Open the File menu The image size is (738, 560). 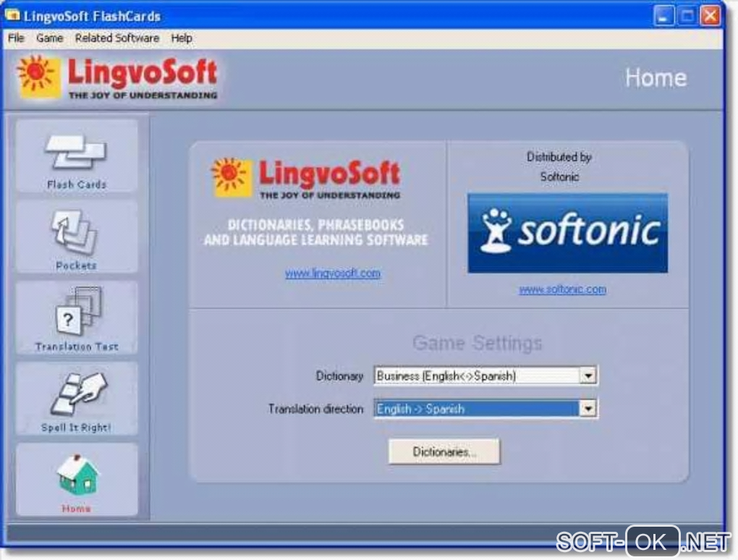click(16, 38)
